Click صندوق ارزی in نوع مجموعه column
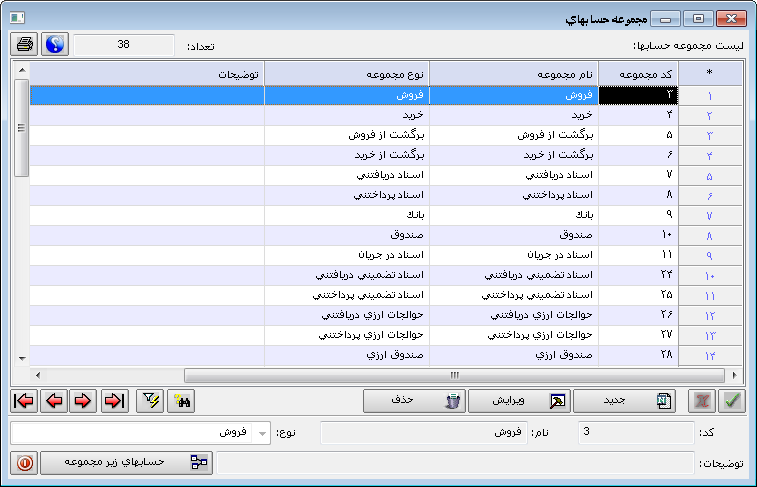 tap(347, 356)
